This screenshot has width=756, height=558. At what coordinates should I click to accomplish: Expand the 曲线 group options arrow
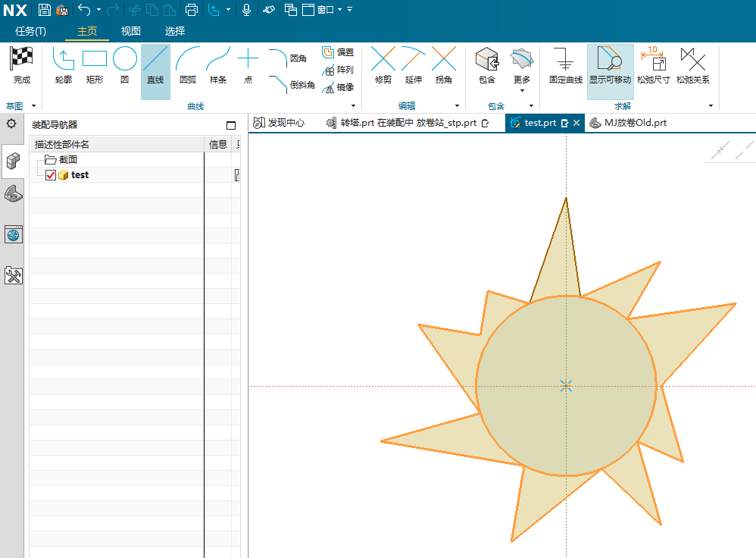click(x=351, y=106)
